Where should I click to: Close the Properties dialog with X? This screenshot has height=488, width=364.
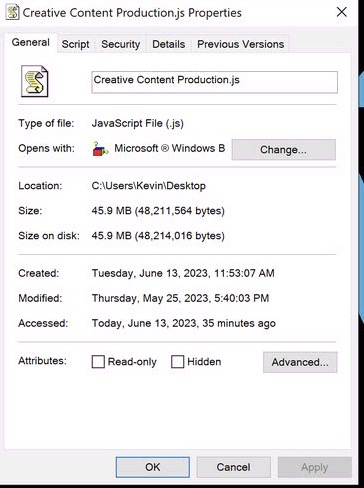click(342, 12)
